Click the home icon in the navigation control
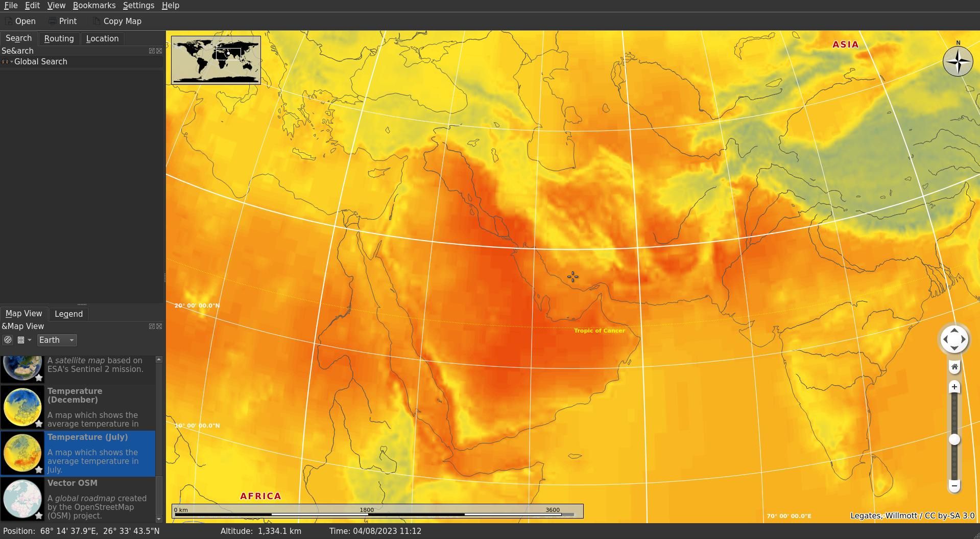This screenshot has height=539, width=980. click(953, 366)
